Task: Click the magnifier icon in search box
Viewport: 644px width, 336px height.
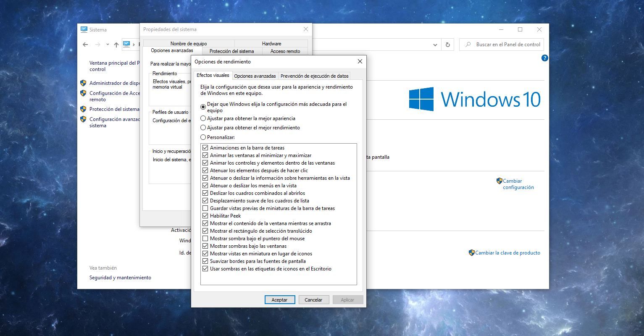Action: [x=468, y=45]
